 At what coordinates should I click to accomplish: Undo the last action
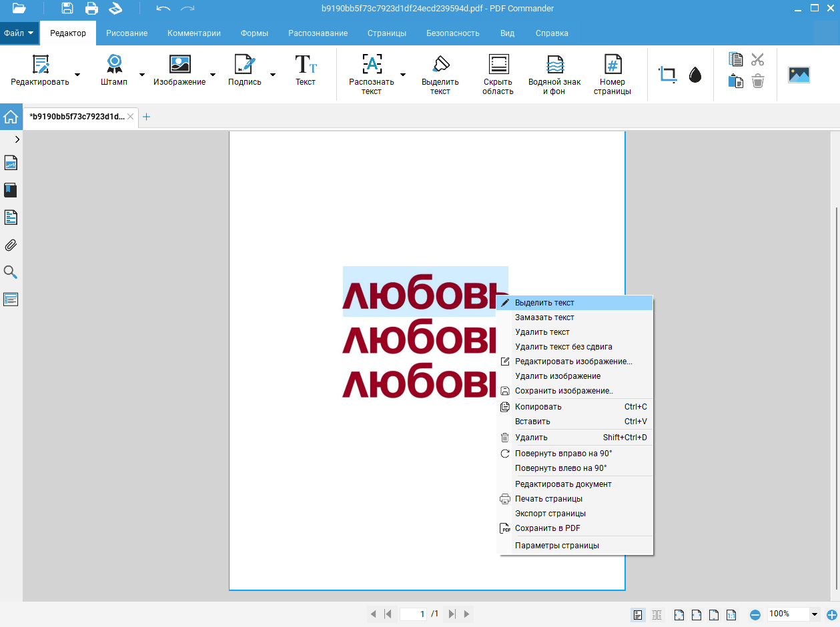pos(163,9)
